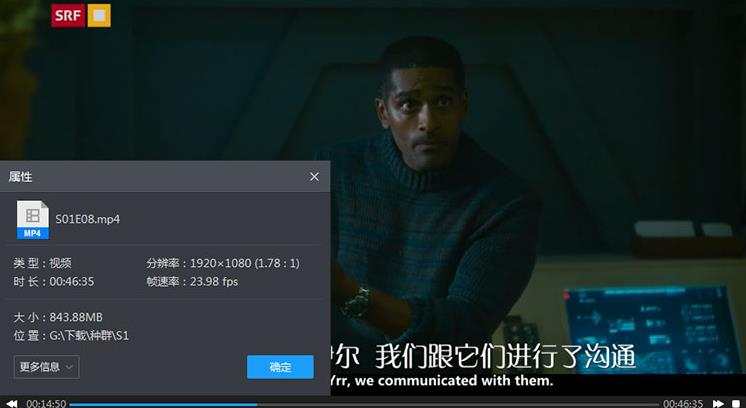Click the unplayed portion of the timeline
Image resolution: width=746 pixels, height=408 pixels.
point(458,405)
